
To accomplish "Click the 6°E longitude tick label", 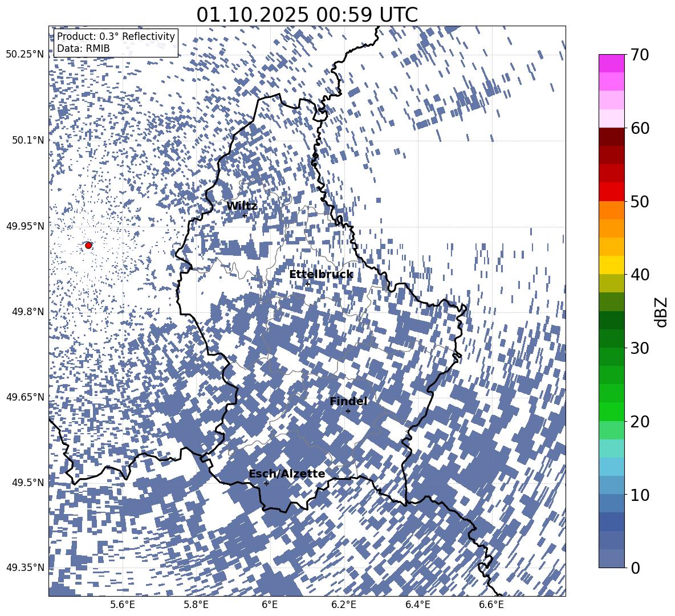I will click(x=270, y=605).
